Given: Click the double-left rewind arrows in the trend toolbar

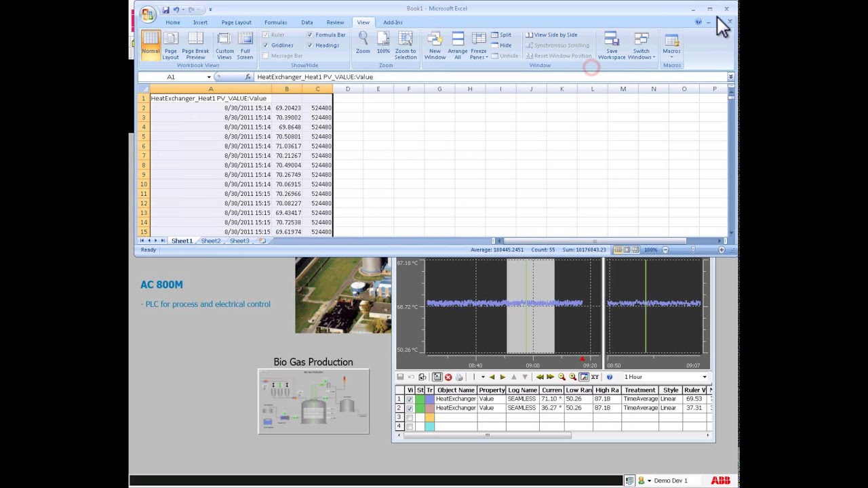Looking at the screenshot, I should point(540,377).
